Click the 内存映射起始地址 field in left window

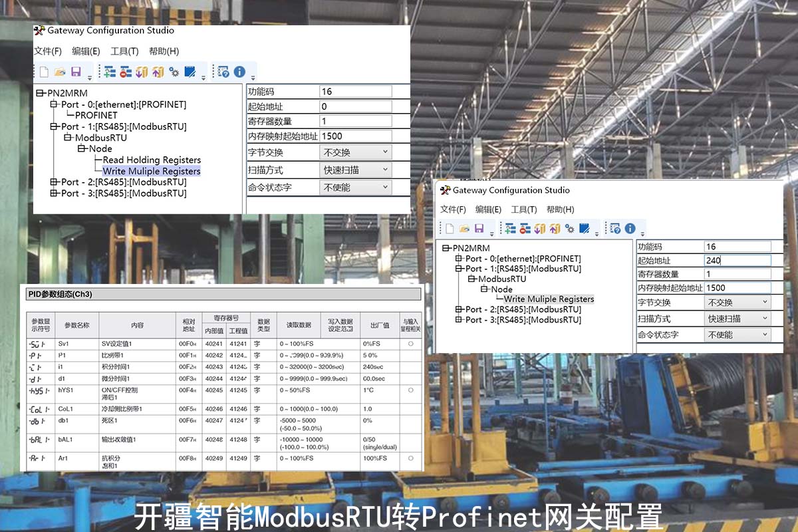coord(356,136)
